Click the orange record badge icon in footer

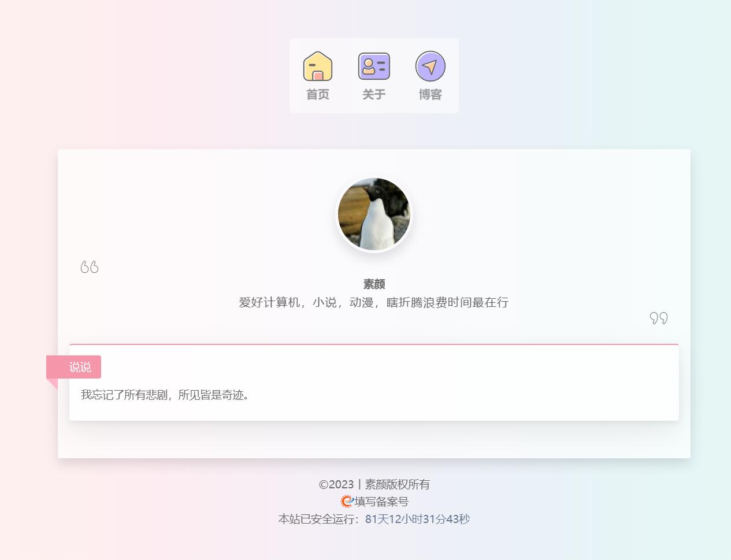347,501
